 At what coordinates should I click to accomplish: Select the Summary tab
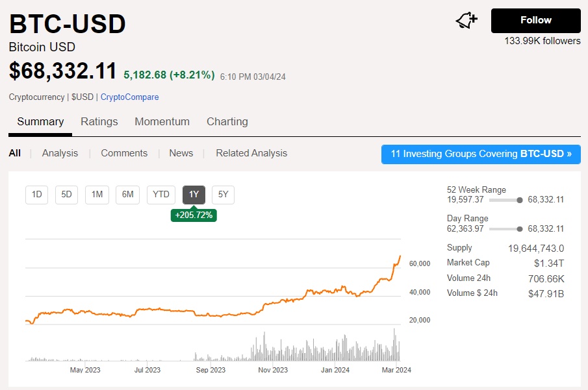pos(40,122)
